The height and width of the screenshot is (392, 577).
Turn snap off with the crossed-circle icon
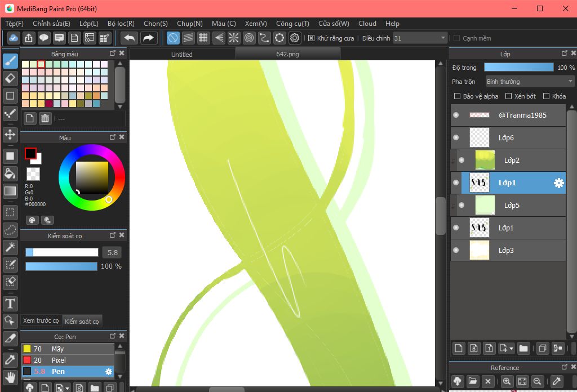[x=173, y=38]
